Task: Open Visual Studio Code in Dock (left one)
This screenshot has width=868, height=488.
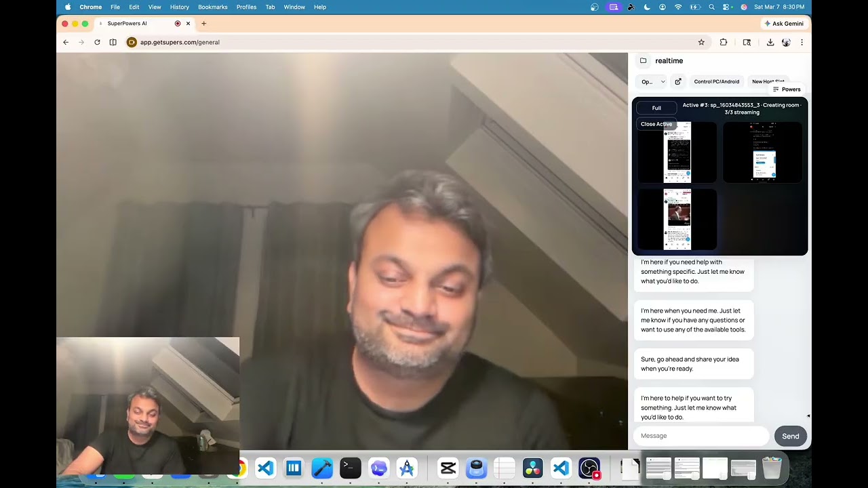Action: pyautogui.click(x=265, y=468)
